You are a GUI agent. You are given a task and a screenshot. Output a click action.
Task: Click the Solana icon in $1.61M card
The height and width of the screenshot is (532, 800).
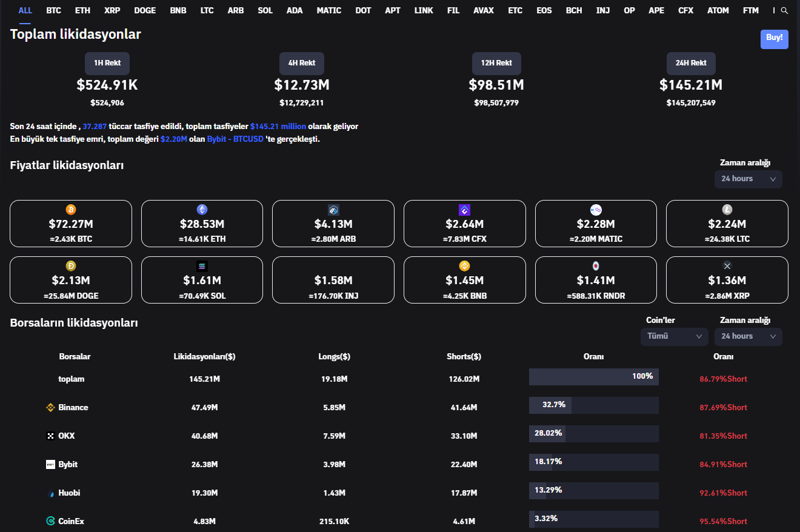202,266
